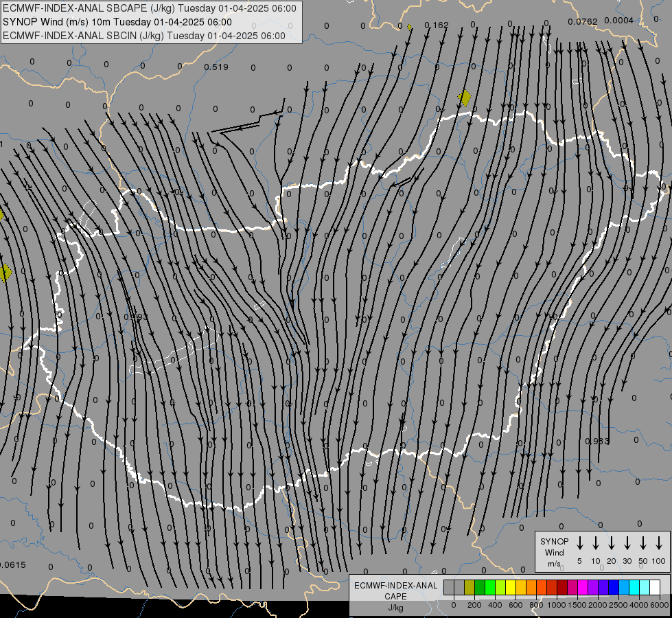The image size is (672, 618).
Task: Select the dark green swatch in the CAPE legend
Action: (x=480, y=587)
